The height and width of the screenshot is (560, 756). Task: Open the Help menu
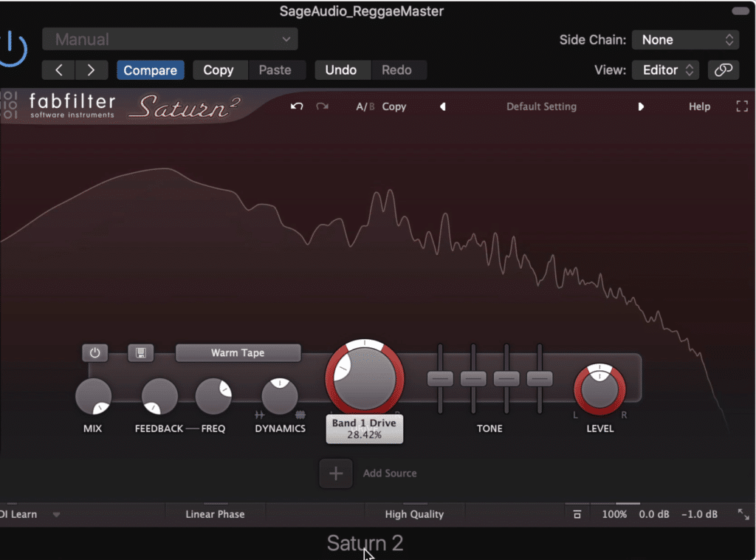(x=699, y=106)
